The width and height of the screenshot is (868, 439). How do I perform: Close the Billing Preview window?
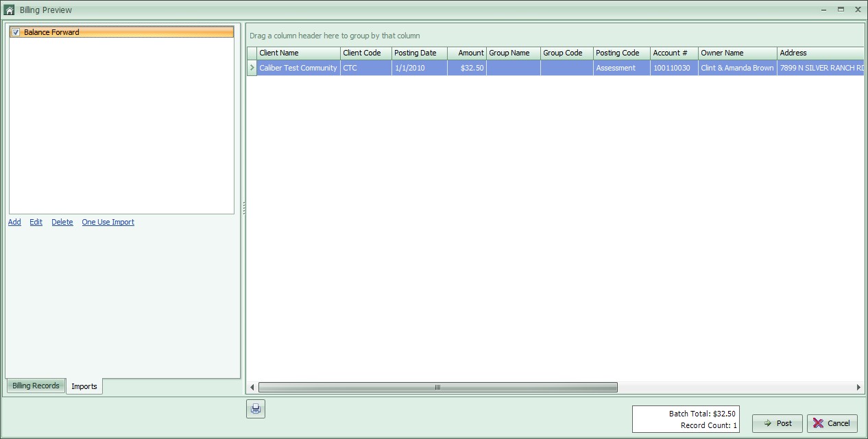[x=858, y=10]
